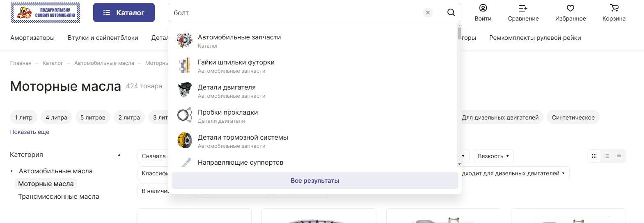644x223 pixels.
Task: Select Гайки шпильки футорки suggestion
Action: click(x=236, y=62)
